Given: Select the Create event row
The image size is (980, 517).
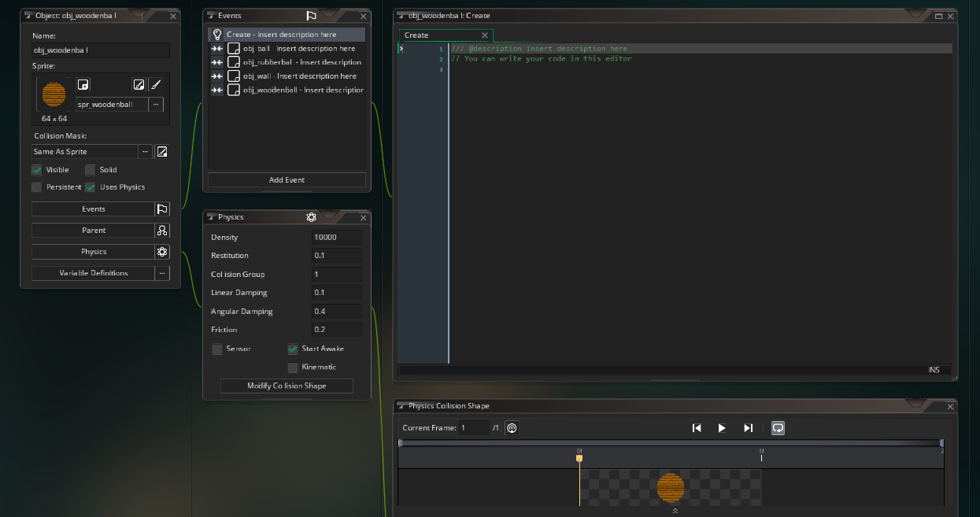Looking at the screenshot, I should [287, 35].
